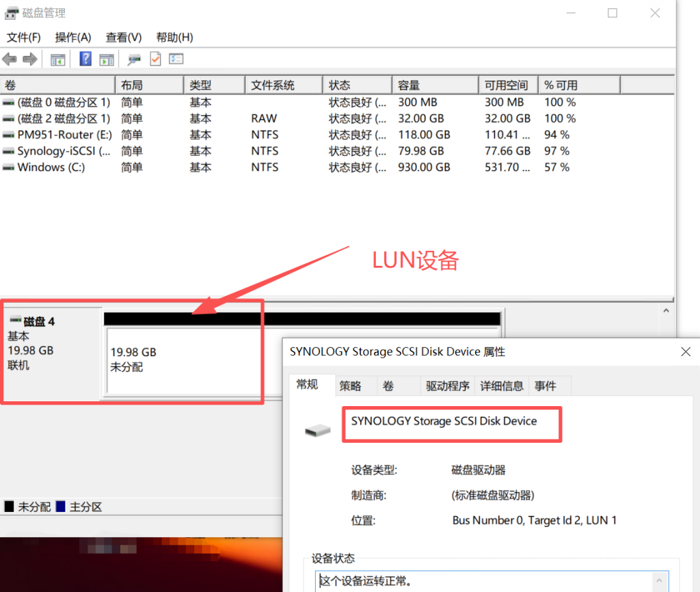Open Help via blue question mark icon
Image resolution: width=700 pixels, height=592 pixels.
point(85,59)
